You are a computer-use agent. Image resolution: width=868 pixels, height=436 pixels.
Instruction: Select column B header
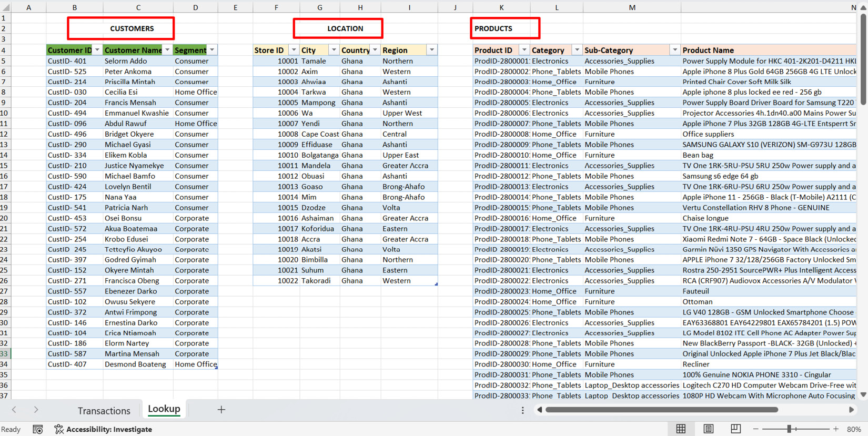click(75, 7)
